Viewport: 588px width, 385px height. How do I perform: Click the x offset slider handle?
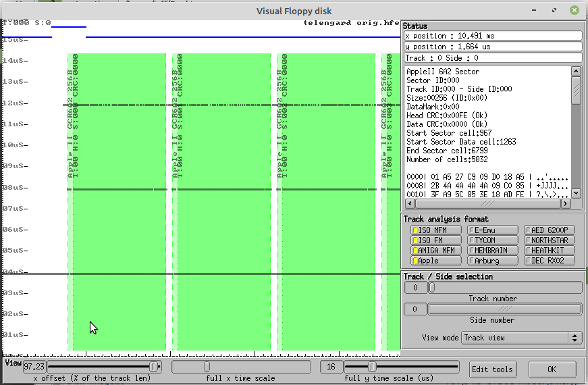click(x=154, y=367)
